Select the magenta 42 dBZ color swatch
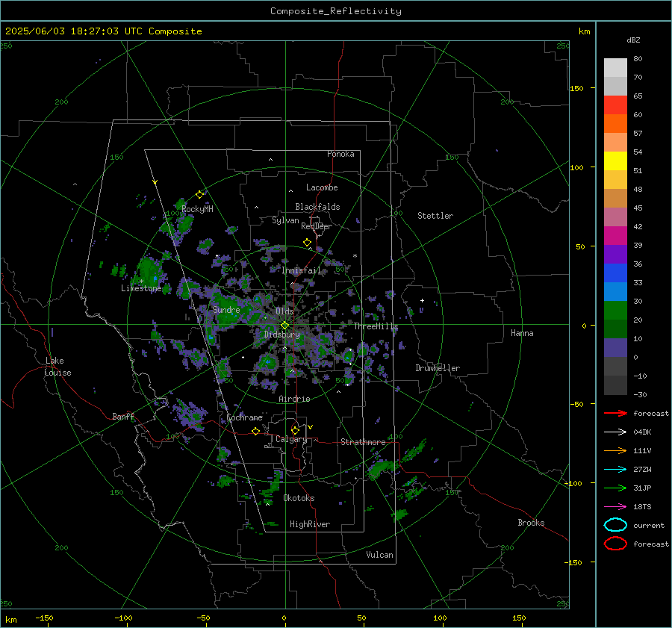Screen dimensions: 672x628 click(x=615, y=235)
